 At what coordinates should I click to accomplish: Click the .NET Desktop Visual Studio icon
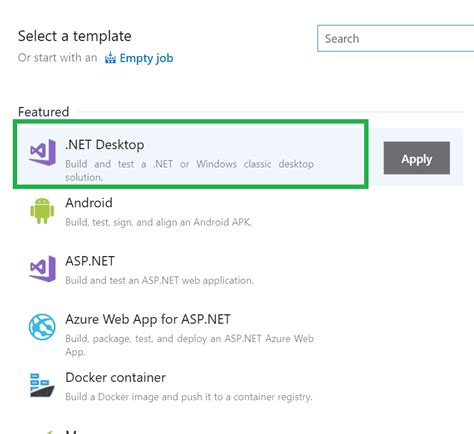pos(42,152)
